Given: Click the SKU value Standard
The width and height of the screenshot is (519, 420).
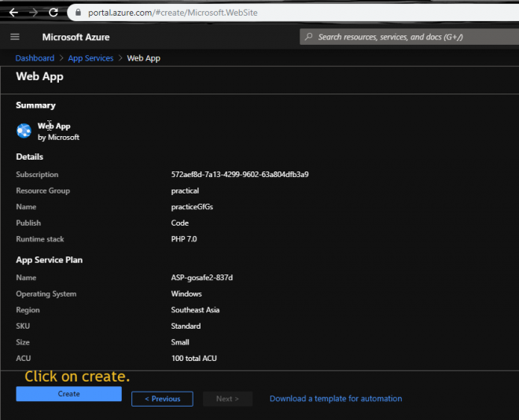Looking at the screenshot, I should pos(186,326).
